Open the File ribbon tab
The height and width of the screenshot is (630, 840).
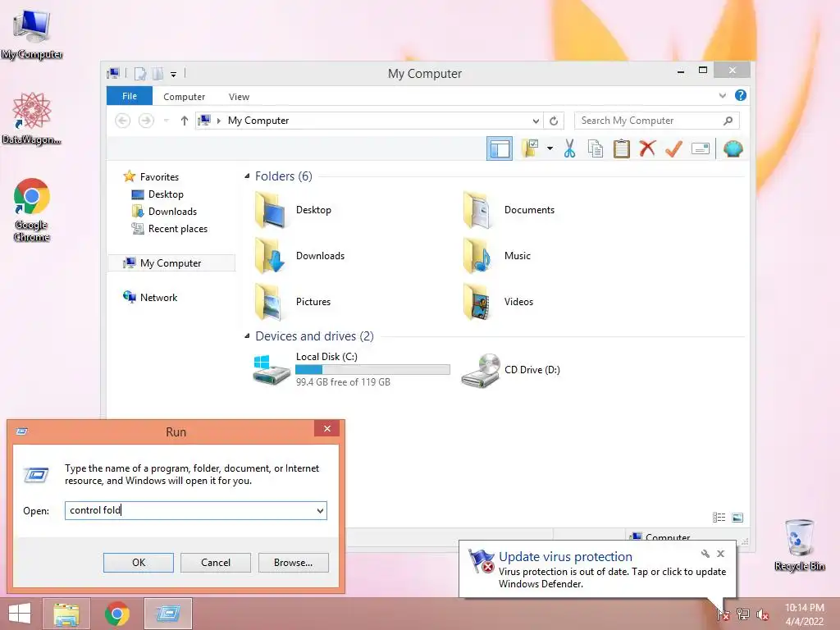click(x=130, y=96)
